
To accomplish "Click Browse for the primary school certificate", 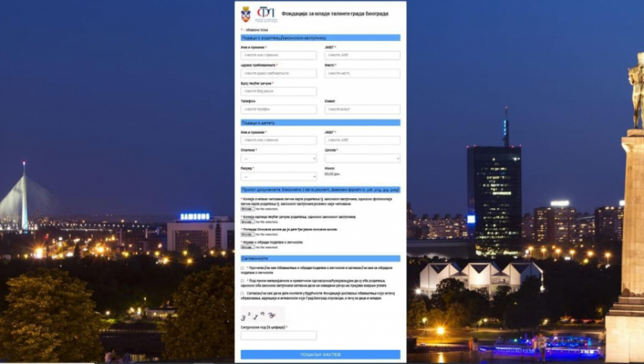I will (x=247, y=234).
